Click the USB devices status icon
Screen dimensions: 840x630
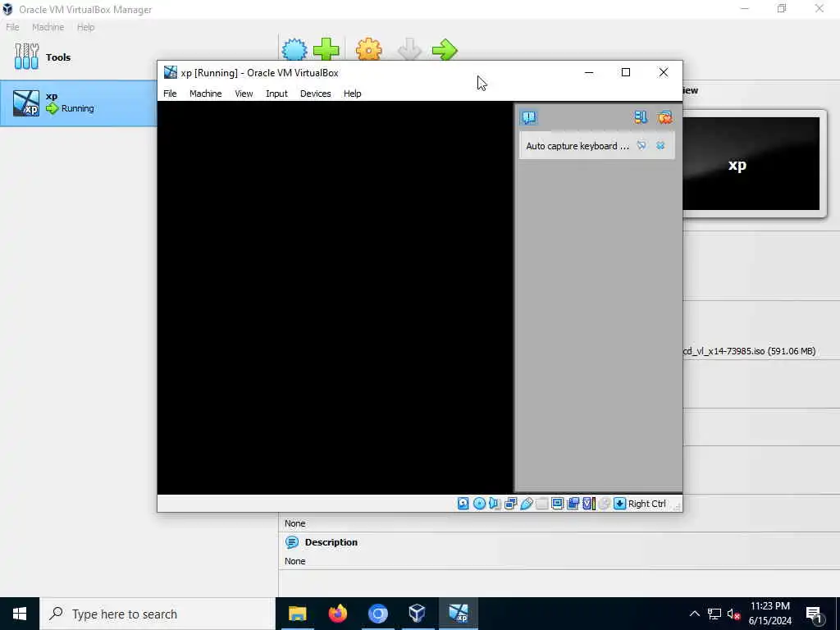point(526,504)
